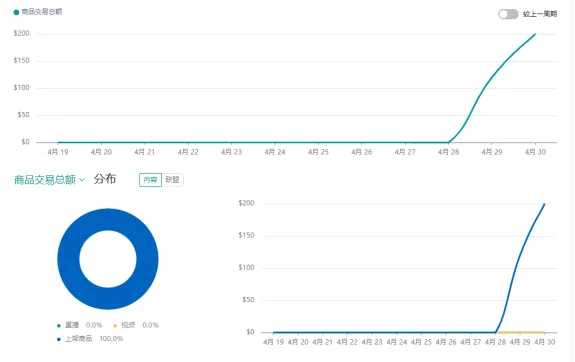Screen dimensions: 575x362
Task: Click 4月 23 on top chart axis
Action: [x=231, y=152]
